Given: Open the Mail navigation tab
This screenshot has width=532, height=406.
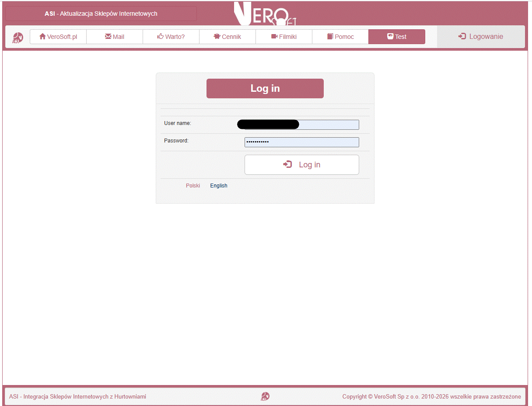Looking at the screenshot, I should tap(115, 37).
